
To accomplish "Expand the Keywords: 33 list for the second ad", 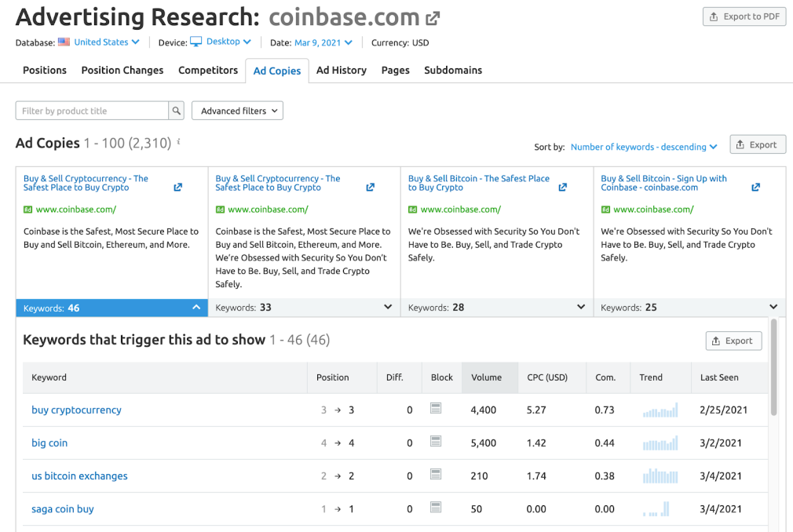I will 388,307.
